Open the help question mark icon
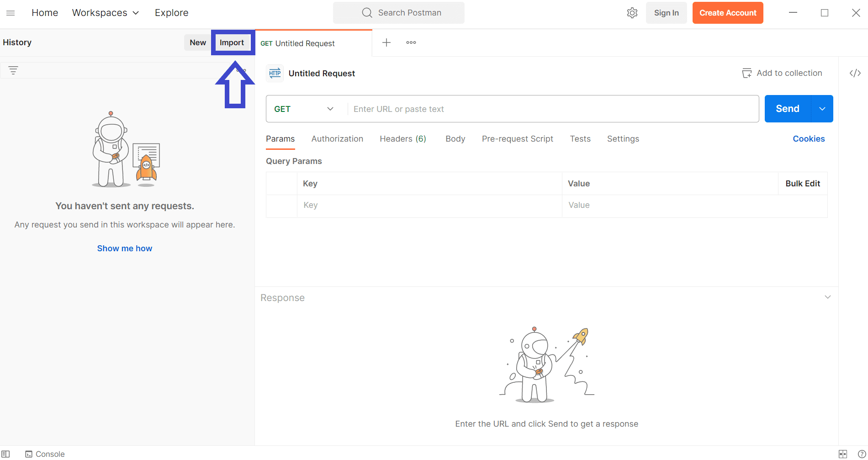This screenshot has width=868, height=460. click(862, 454)
